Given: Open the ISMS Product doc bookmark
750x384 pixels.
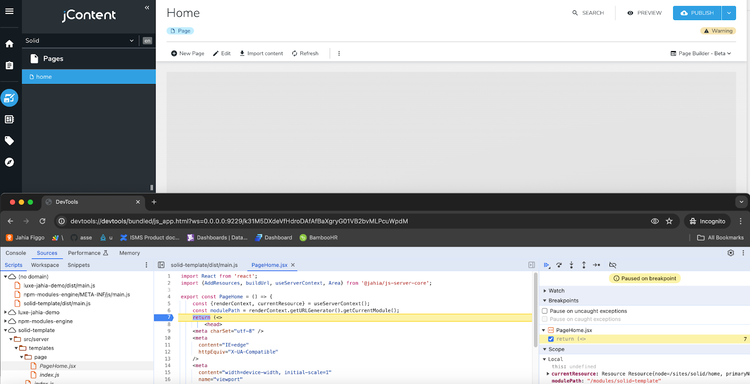Looking at the screenshot, I should coord(150,238).
